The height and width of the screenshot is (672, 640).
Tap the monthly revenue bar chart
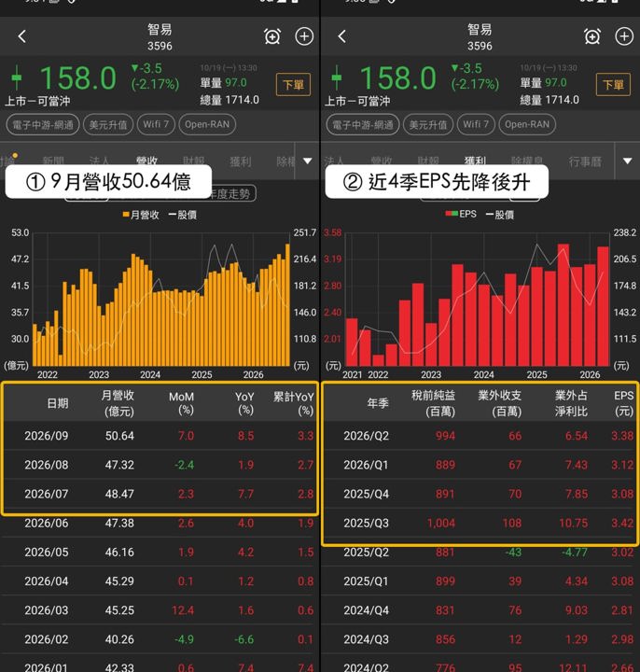point(161,300)
